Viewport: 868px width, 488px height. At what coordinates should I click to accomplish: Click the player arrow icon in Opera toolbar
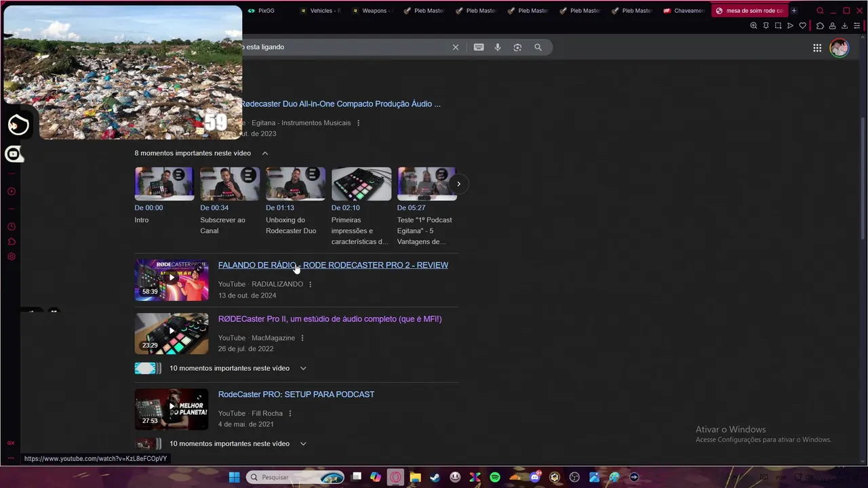coord(790,26)
